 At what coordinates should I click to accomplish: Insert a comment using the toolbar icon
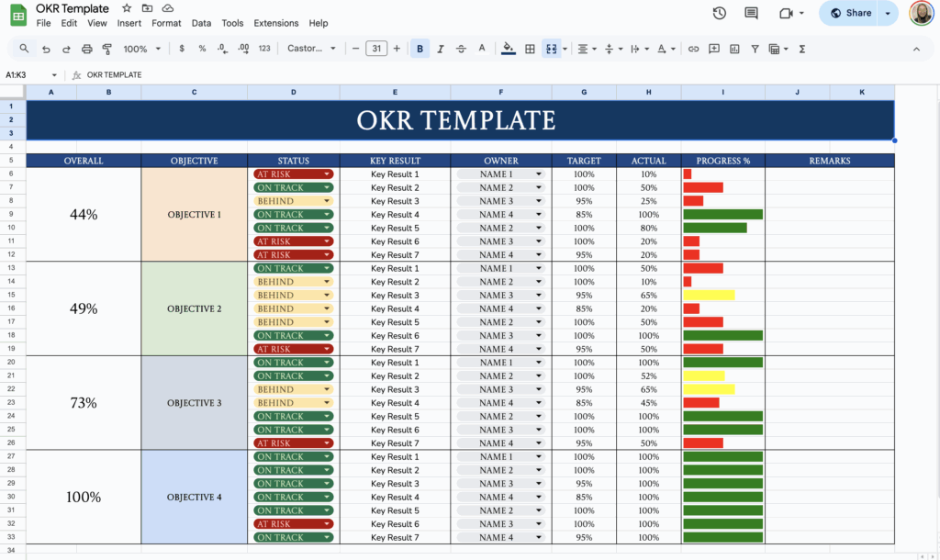point(714,48)
